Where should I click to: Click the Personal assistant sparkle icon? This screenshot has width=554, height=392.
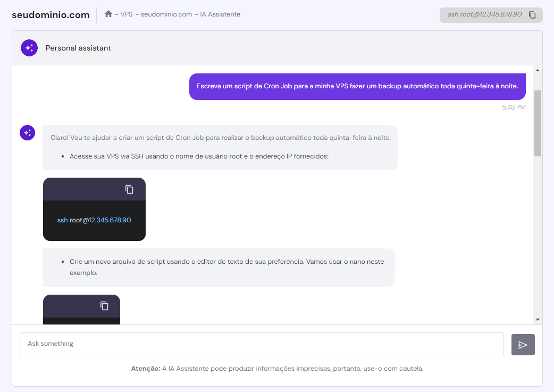pos(29,47)
